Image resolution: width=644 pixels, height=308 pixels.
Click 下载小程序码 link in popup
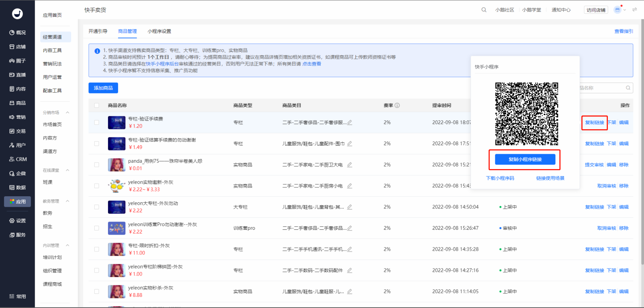pyautogui.click(x=500, y=178)
